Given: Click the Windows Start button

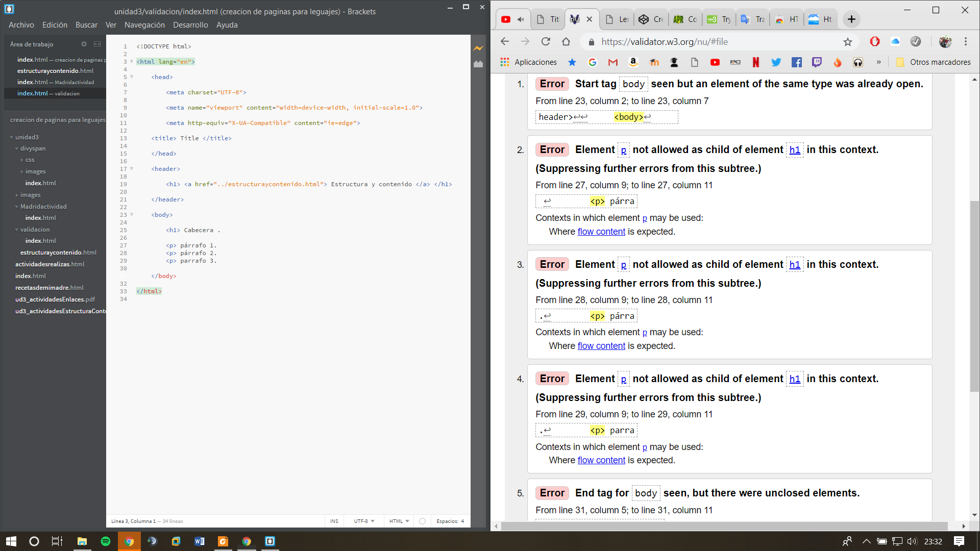Looking at the screenshot, I should (x=11, y=541).
